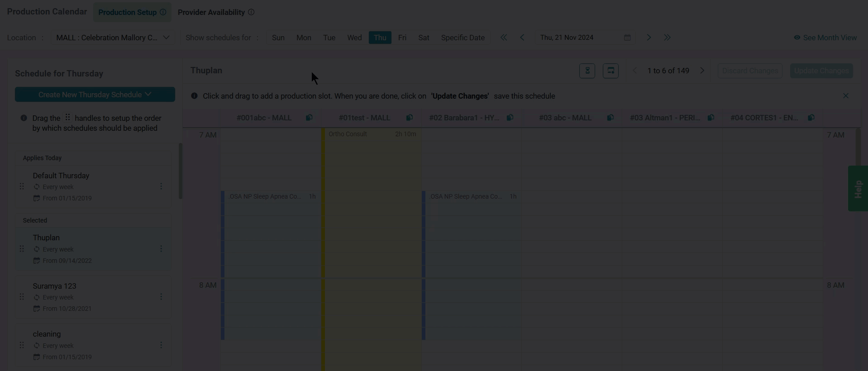Screen dimensions: 868x371
Task: Show schedules for Sun
Action: point(278,38)
